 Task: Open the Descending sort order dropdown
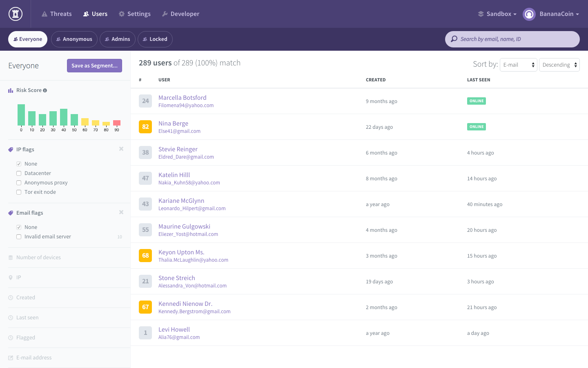pos(559,65)
